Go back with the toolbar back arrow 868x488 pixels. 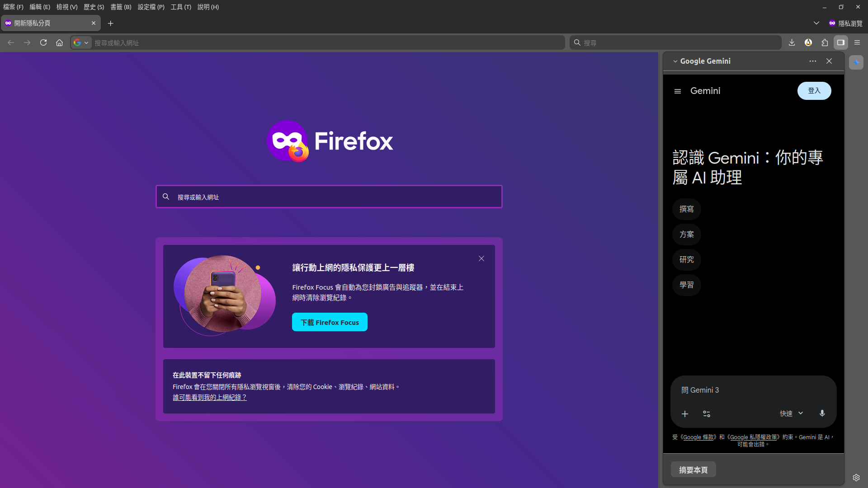(x=11, y=42)
